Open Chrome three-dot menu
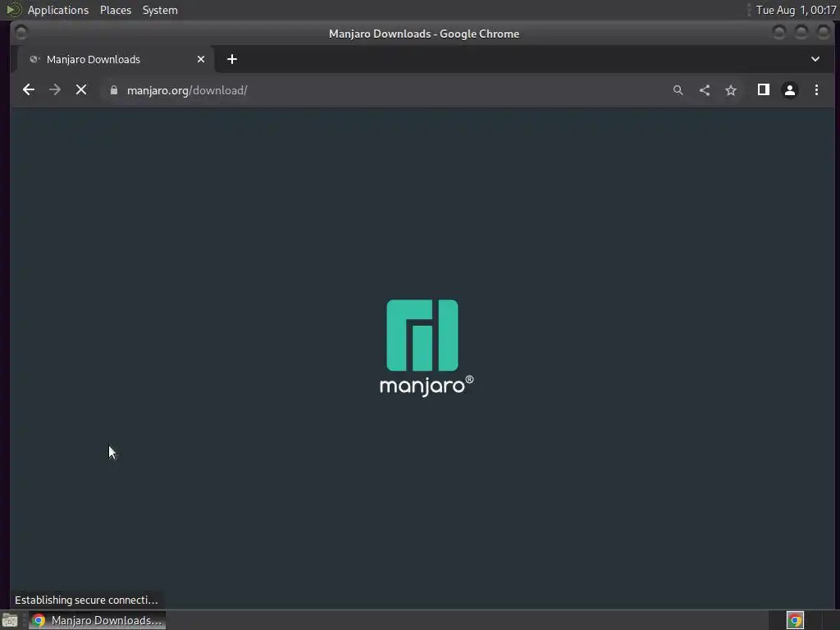 (x=816, y=90)
